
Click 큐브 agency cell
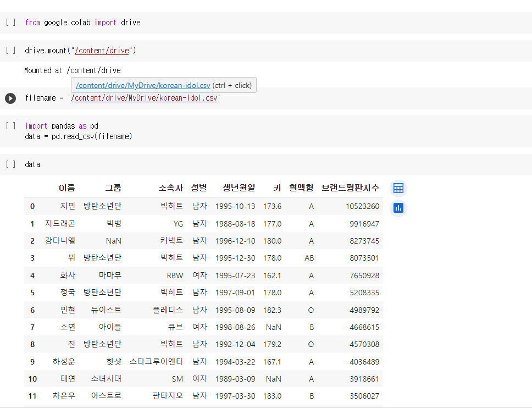point(175,327)
